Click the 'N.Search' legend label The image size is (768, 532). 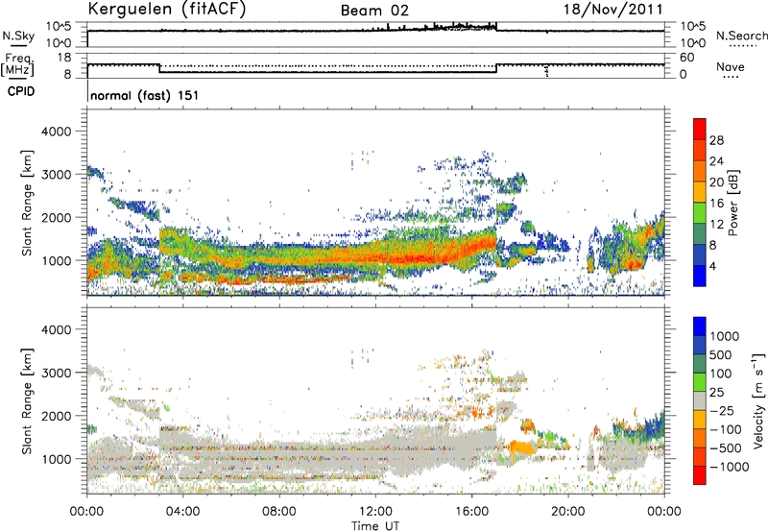(741, 36)
